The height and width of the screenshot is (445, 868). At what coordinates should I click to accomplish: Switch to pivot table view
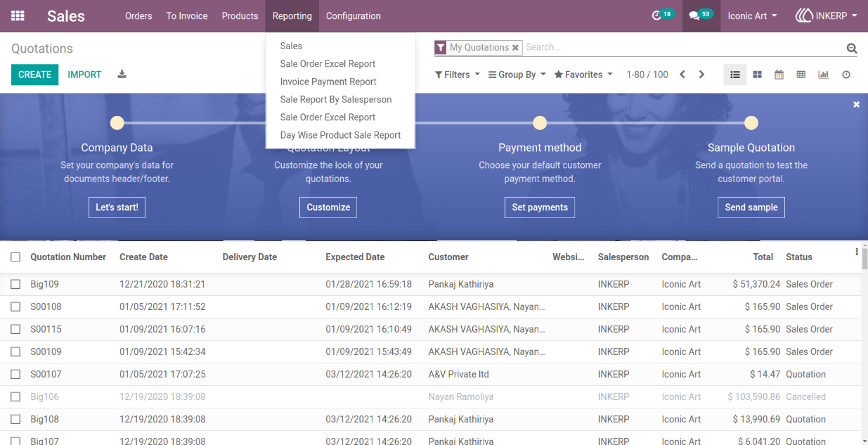click(x=801, y=75)
